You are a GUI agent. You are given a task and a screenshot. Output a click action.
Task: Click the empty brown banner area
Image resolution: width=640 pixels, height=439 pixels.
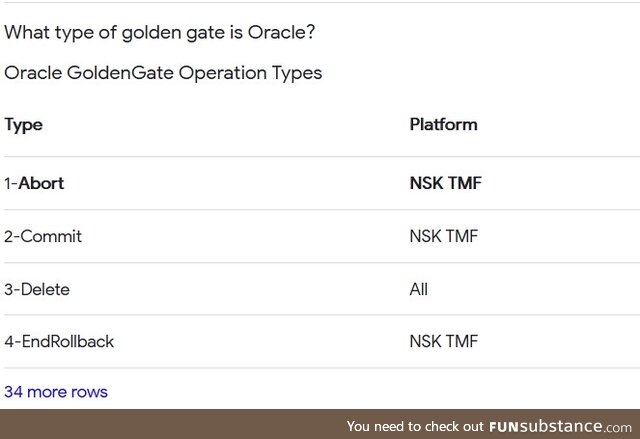(x=171, y=424)
